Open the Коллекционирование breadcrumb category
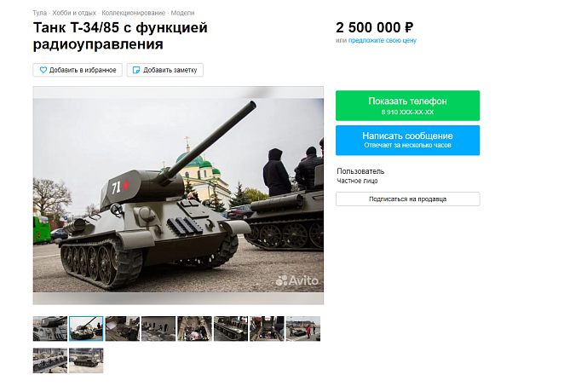Image resolution: width=587 pixels, height=392 pixels. click(x=133, y=13)
